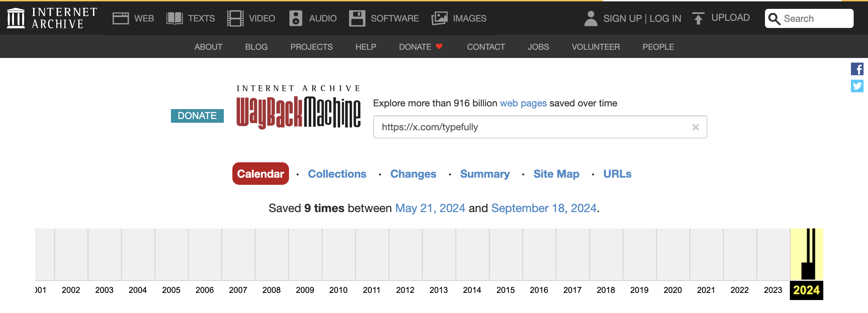Click the red Donate heart icon
The width and height of the screenshot is (868, 313).
tap(439, 46)
